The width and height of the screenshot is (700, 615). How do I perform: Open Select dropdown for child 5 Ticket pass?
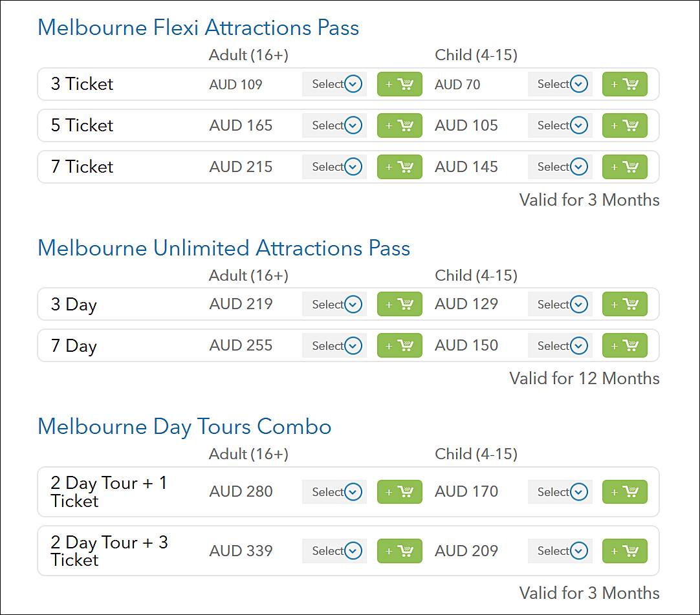[x=560, y=125]
